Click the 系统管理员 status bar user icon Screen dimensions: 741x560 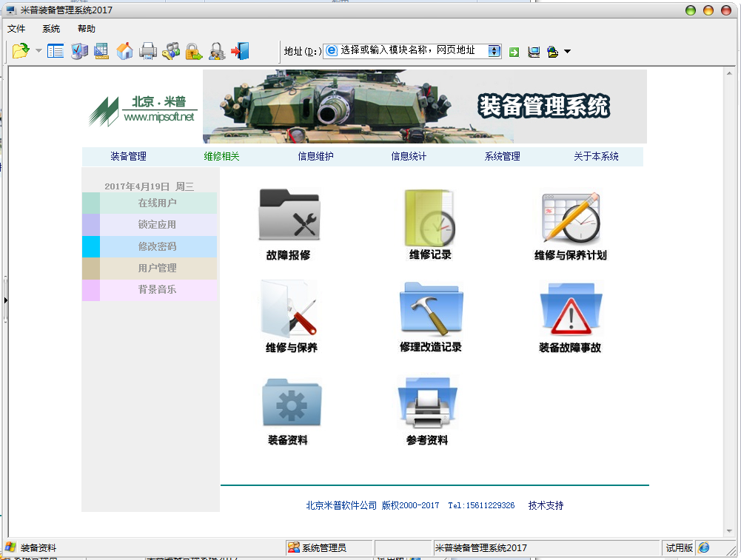[294, 547]
